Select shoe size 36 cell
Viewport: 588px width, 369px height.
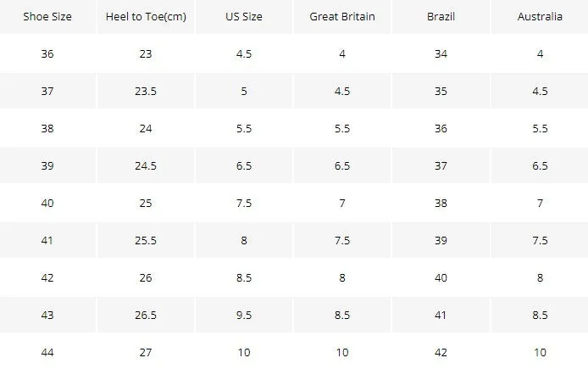[x=47, y=53]
